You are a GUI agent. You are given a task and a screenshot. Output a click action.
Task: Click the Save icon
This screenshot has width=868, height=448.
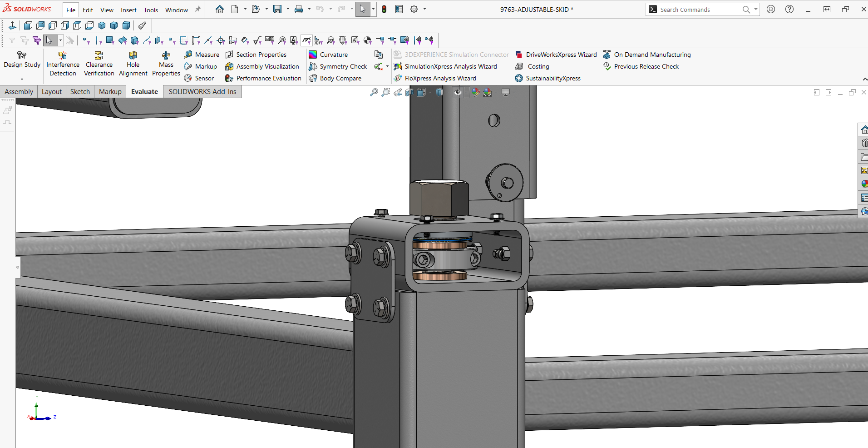coord(277,9)
